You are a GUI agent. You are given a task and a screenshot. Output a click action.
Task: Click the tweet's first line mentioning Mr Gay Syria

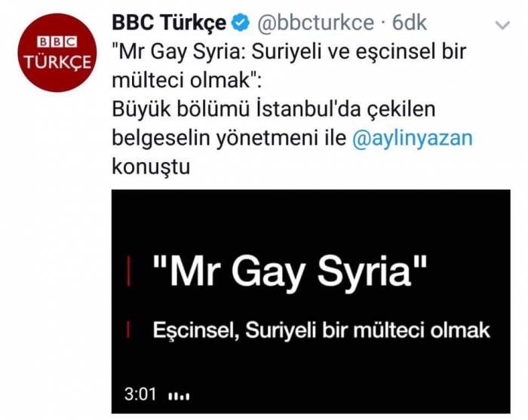tap(289, 53)
